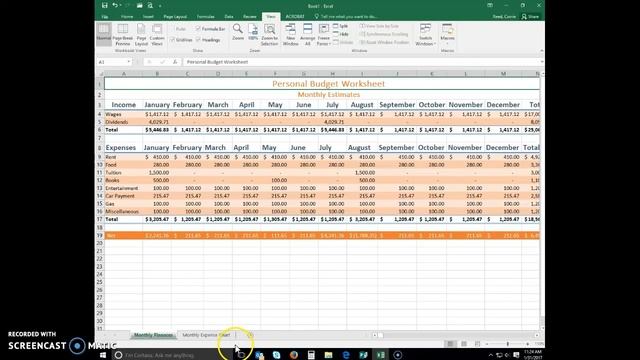Viewport: 640px width, 360px height.
Task: Switch to Page Break Preview in status bar
Action: pos(477,344)
